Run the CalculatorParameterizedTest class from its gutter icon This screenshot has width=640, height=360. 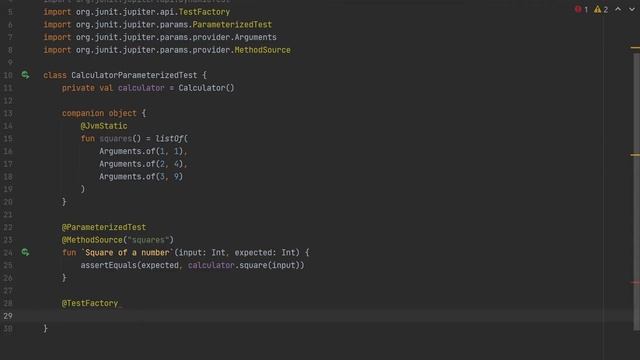[25, 75]
